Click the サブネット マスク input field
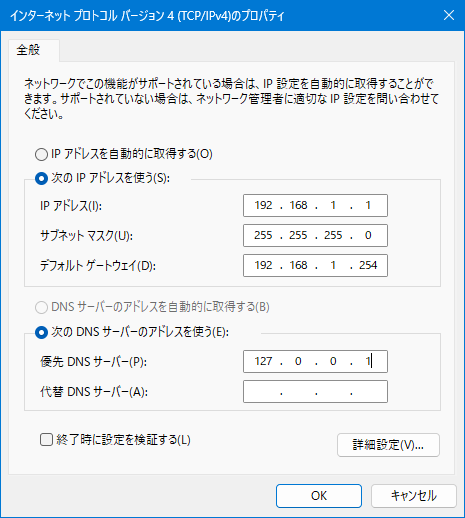This screenshot has width=465, height=518. coord(315,235)
